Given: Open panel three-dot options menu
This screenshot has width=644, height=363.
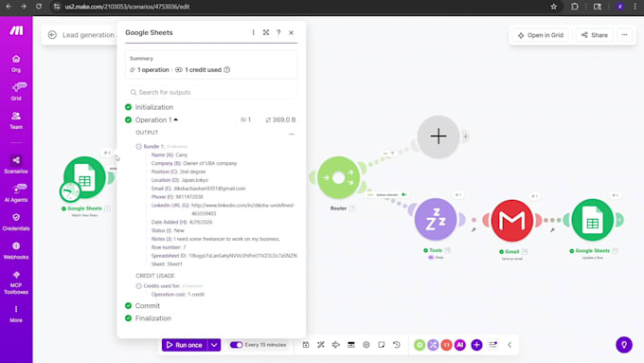Looking at the screenshot, I should 253,32.
